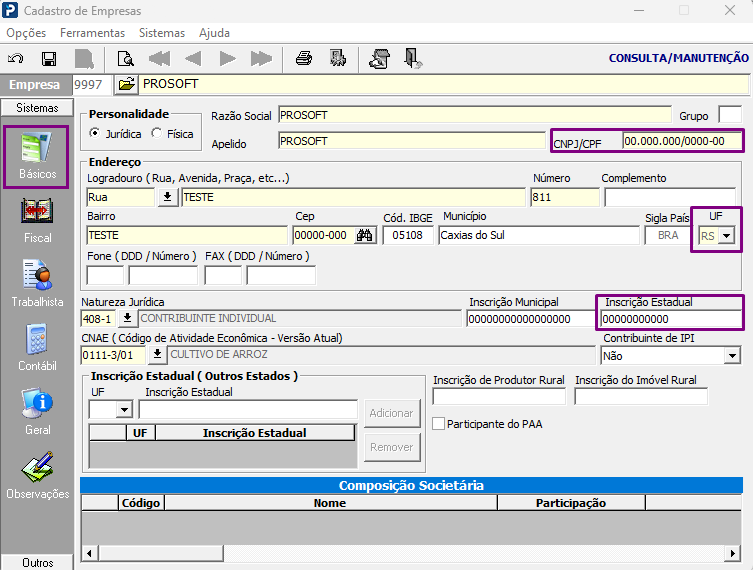
Task: Open the Observações section
Action: click(x=37, y=475)
